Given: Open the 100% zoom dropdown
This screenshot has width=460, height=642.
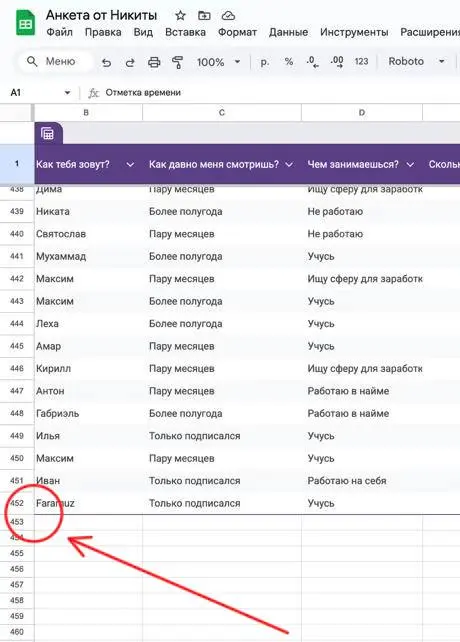Looking at the screenshot, I should [218, 62].
